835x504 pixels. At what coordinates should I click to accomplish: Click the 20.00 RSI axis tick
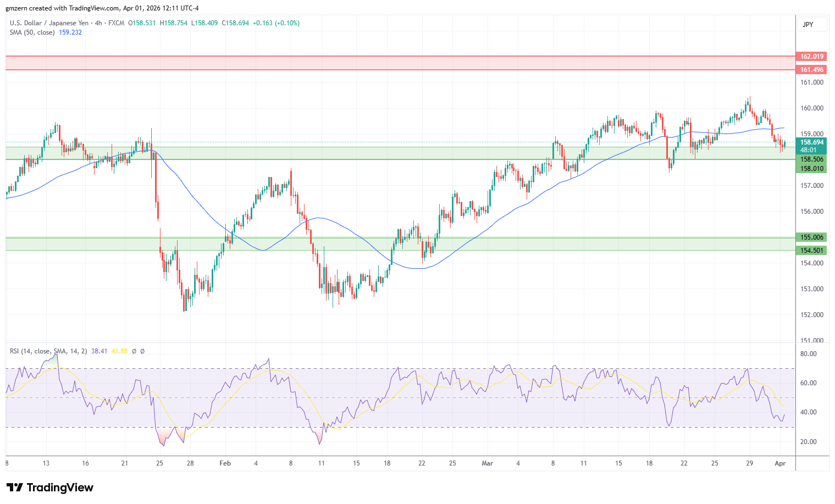(809, 442)
